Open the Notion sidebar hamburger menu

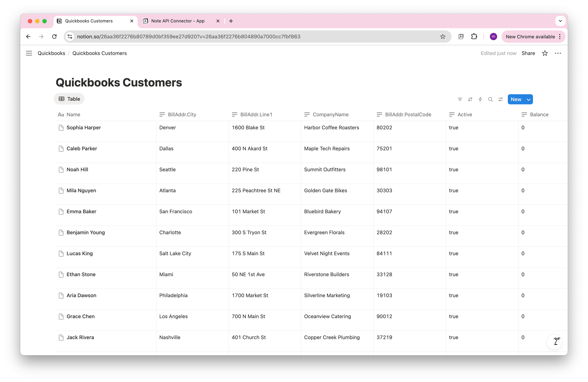point(29,53)
